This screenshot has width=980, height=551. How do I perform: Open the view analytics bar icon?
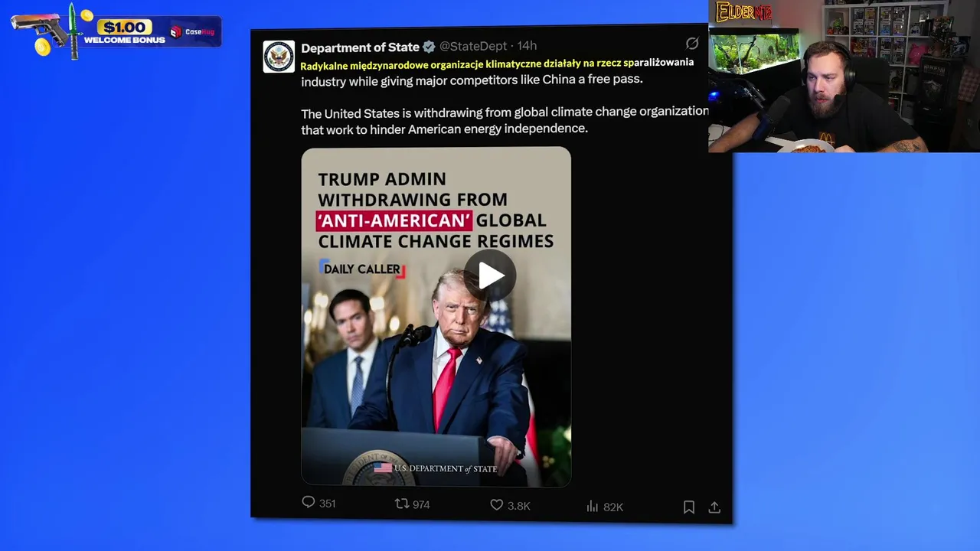pos(592,506)
